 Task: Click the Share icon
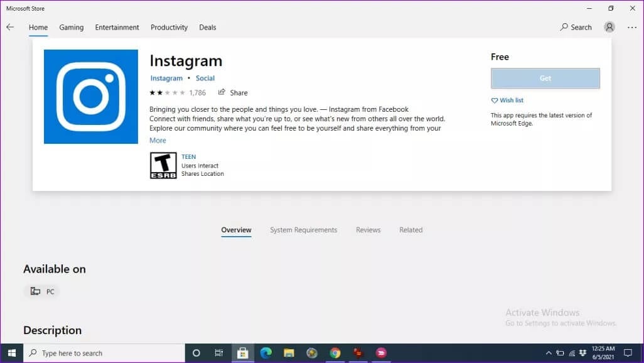(x=222, y=92)
